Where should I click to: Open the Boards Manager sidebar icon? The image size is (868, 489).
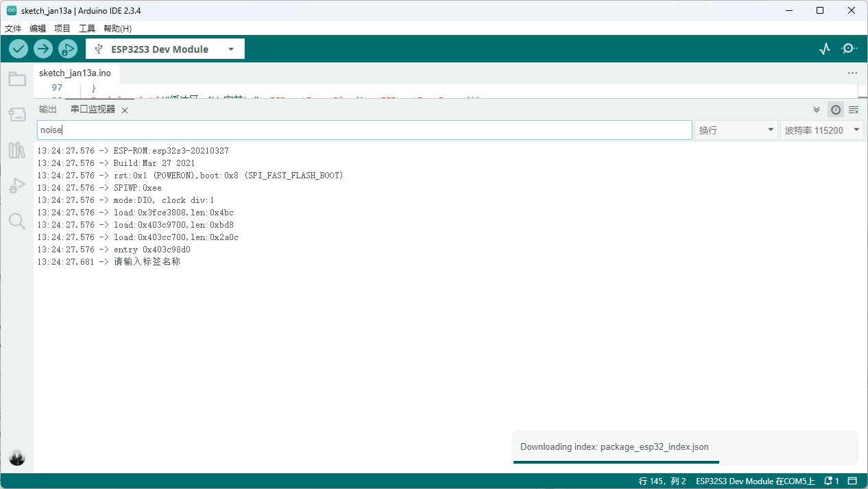[17, 115]
